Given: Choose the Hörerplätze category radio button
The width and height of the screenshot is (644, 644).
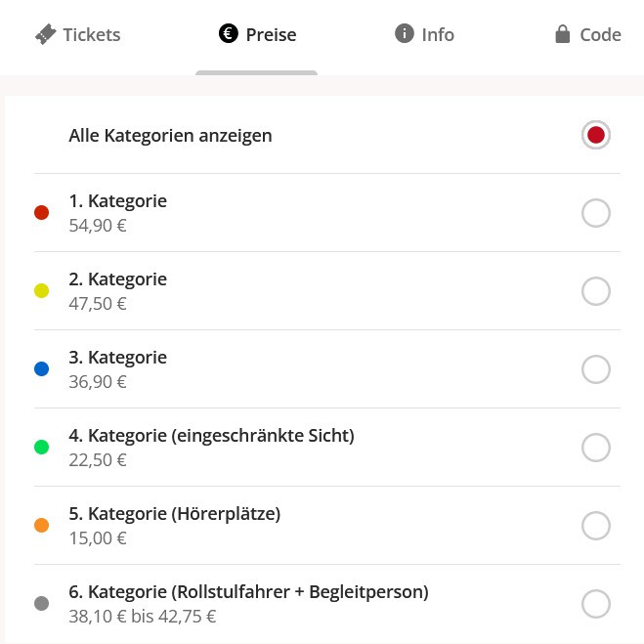Looking at the screenshot, I should tap(596, 526).
